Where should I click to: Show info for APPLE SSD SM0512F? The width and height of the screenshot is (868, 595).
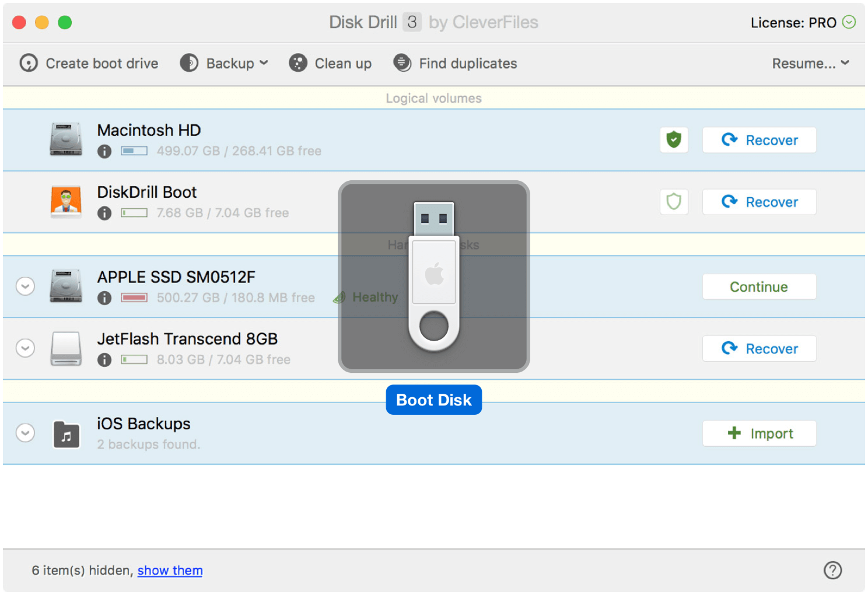coord(104,298)
